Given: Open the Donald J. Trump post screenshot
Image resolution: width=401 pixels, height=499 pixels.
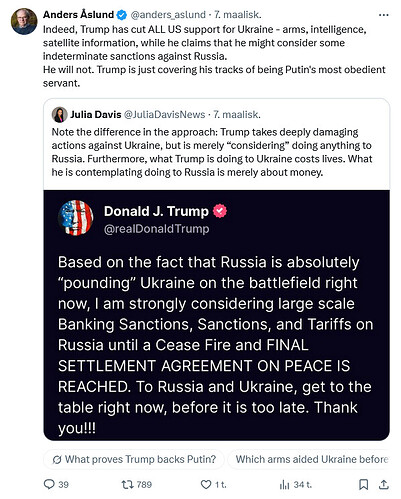Looking at the screenshot, I should (x=216, y=315).
